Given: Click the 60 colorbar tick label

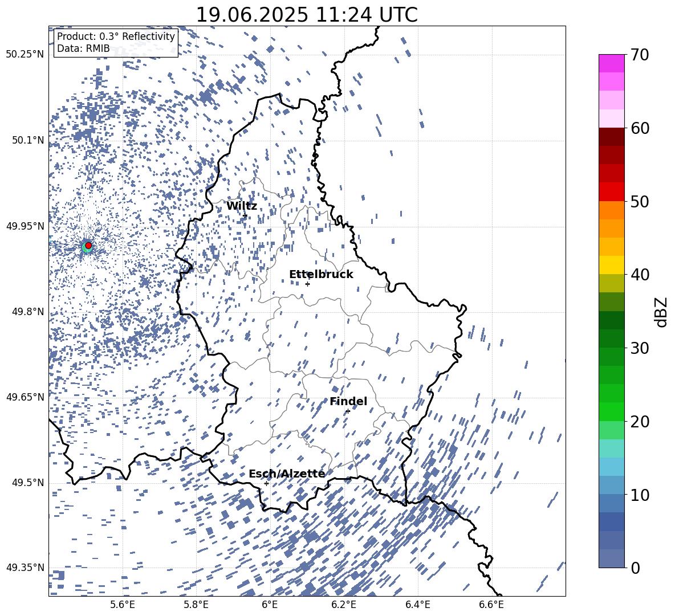Looking at the screenshot, I should click(640, 128).
